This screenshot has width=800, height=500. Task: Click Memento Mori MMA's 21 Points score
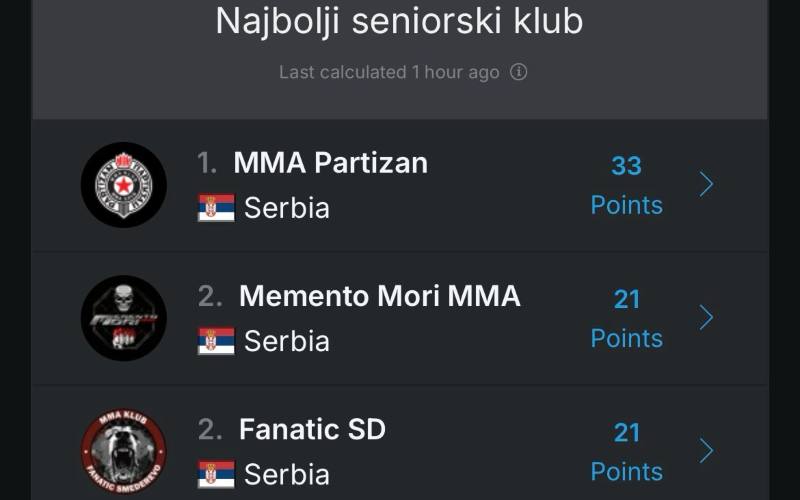coord(627,318)
